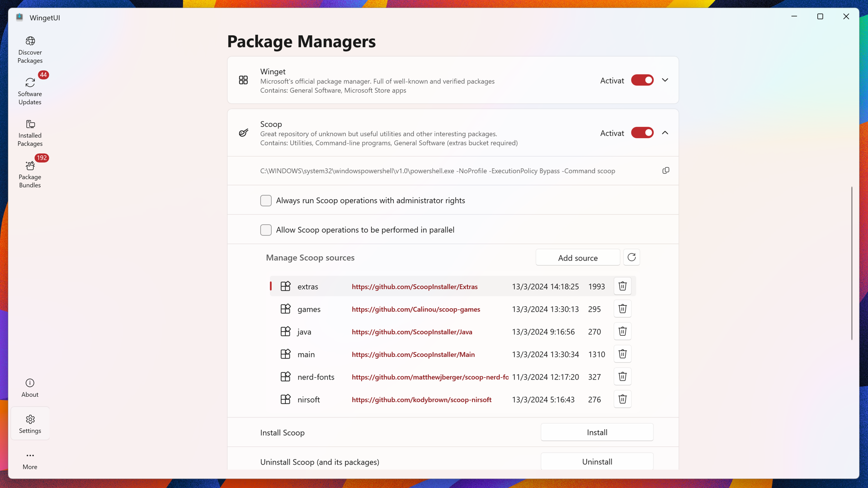This screenshot has width=868, height=488.
Task: Enable Allow Scoop operations in parallel
Action: tap(266, 230)
